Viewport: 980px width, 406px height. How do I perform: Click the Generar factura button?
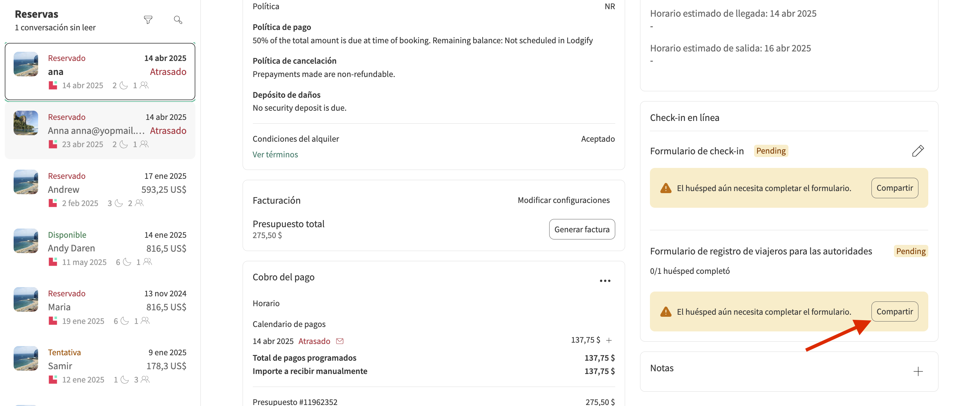click(581, 229)
